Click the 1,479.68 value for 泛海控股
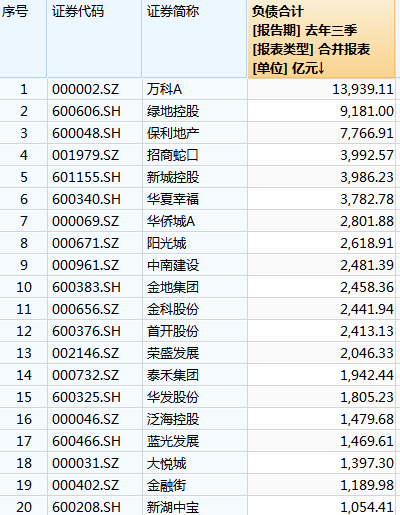Viewport: 400px width, 515px height. tap(321, 419)
